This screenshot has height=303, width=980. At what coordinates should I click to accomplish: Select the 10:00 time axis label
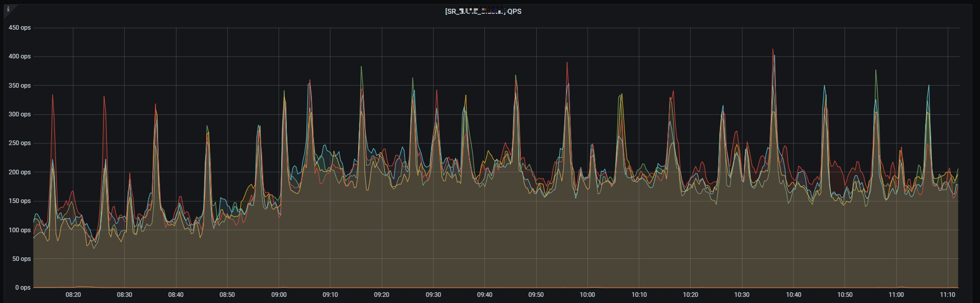click(587, 295)
